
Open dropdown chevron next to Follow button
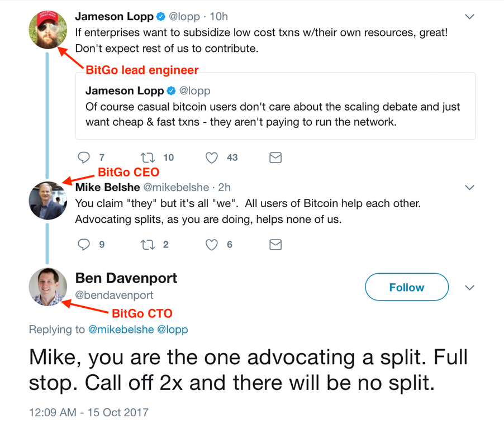coord(470,288)
